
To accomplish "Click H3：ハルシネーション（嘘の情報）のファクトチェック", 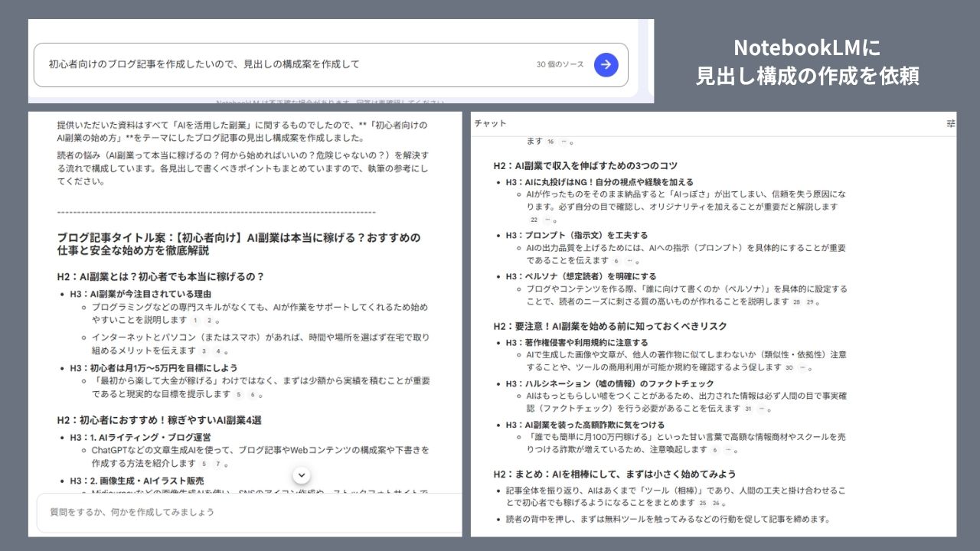I will 609,384.
